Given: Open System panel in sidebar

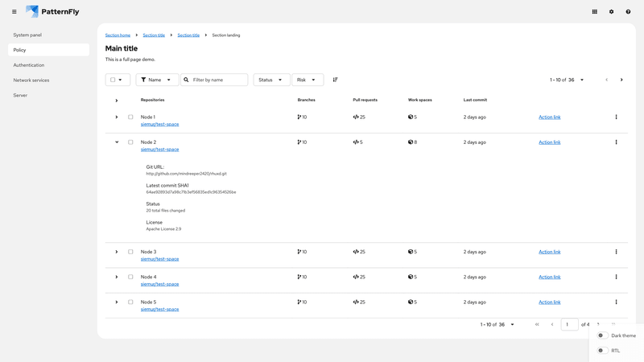Looking at the screenshot, I should (48, 35).
